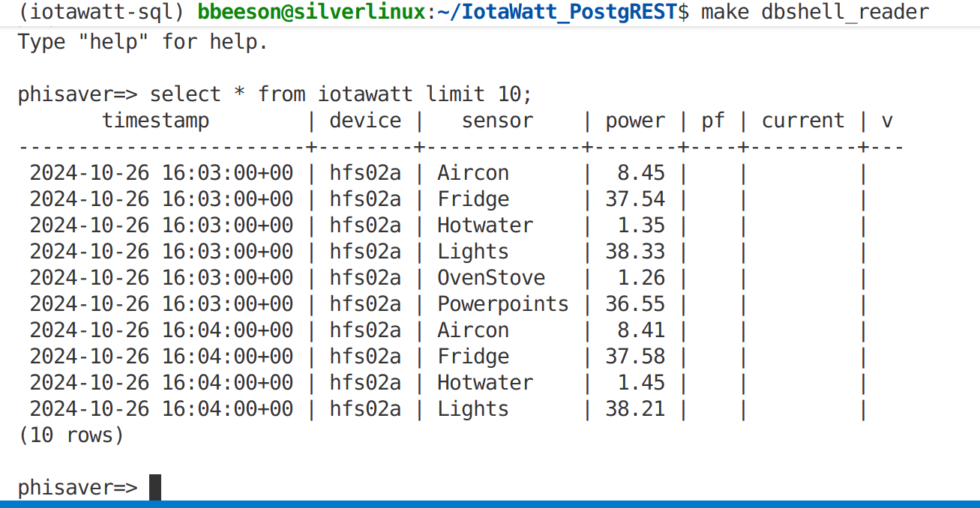Click the 'pf' column header

pos(712,121)
